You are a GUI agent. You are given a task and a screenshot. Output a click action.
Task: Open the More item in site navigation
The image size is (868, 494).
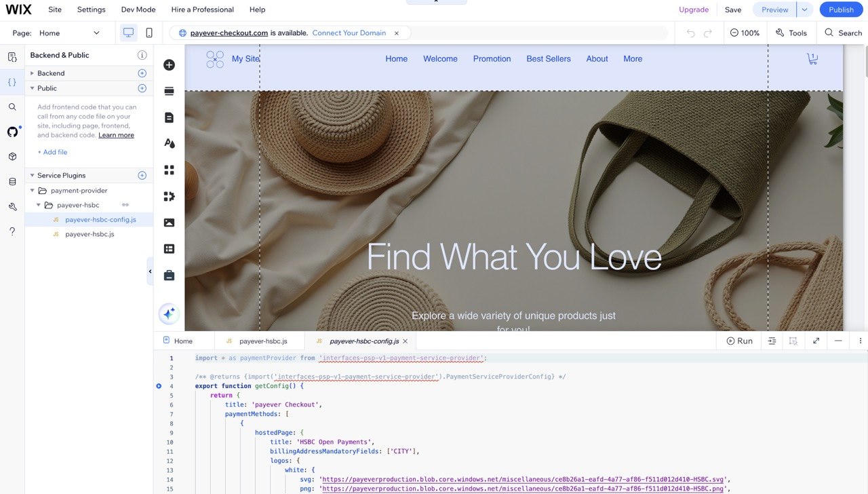tap(633, 59)
